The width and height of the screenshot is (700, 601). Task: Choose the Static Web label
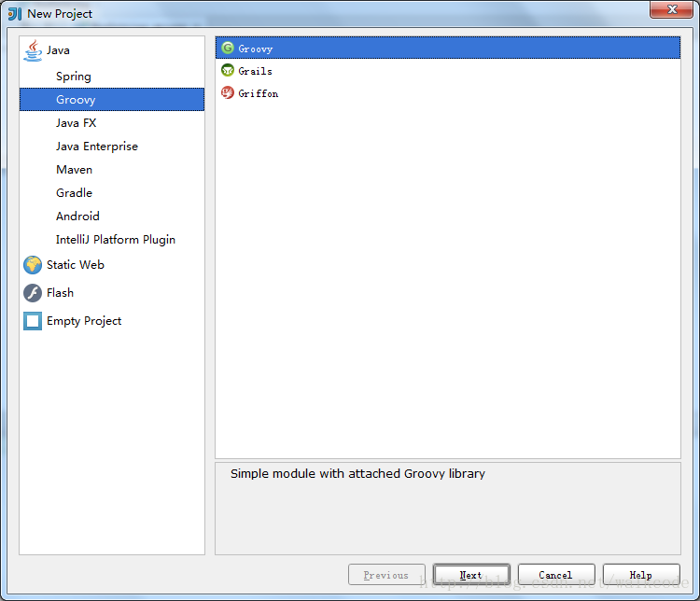(76, 265)
